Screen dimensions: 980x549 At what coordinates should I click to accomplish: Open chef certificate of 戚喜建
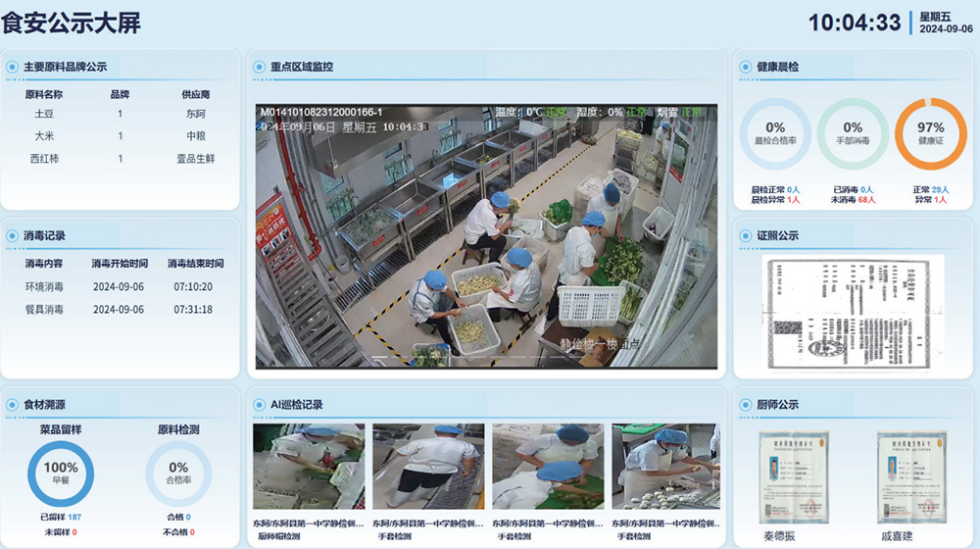[x=911, y=477]
